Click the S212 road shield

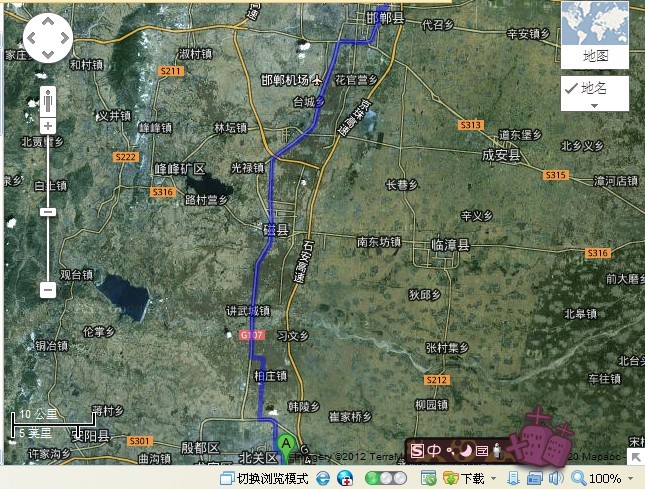(x=437, y=380)
